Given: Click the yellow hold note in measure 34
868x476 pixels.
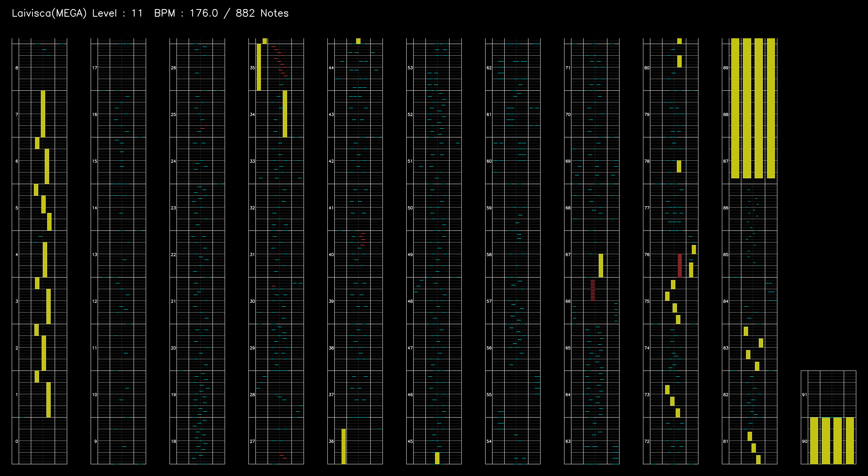Looking at the screenshot, I should 285,114.
